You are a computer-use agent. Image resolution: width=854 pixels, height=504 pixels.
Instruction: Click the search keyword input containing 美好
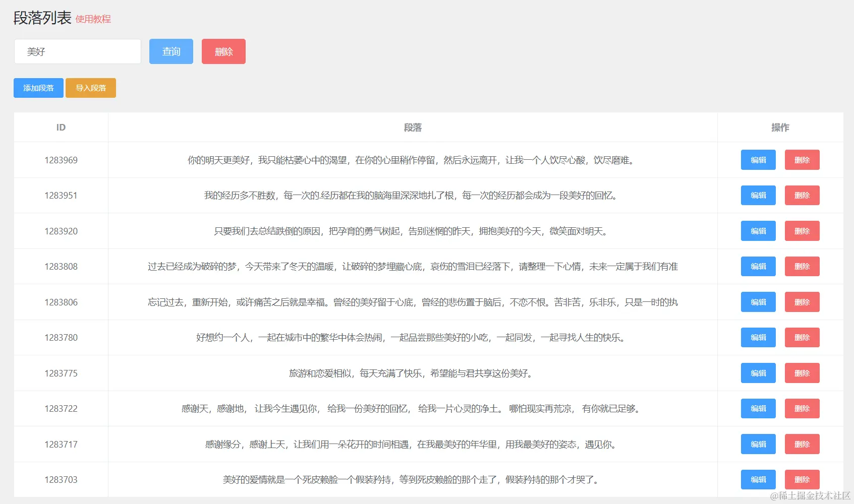(77, 51)
